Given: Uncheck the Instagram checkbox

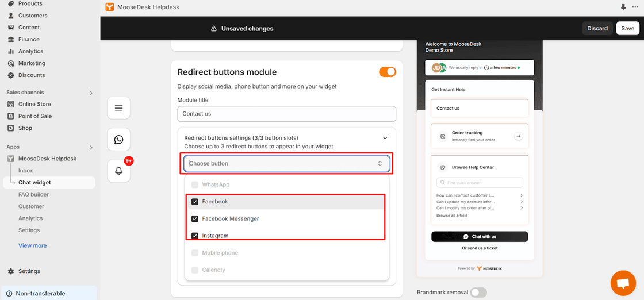Looking at the screenshot, I should pyautogui.click(x=195, y=236).
